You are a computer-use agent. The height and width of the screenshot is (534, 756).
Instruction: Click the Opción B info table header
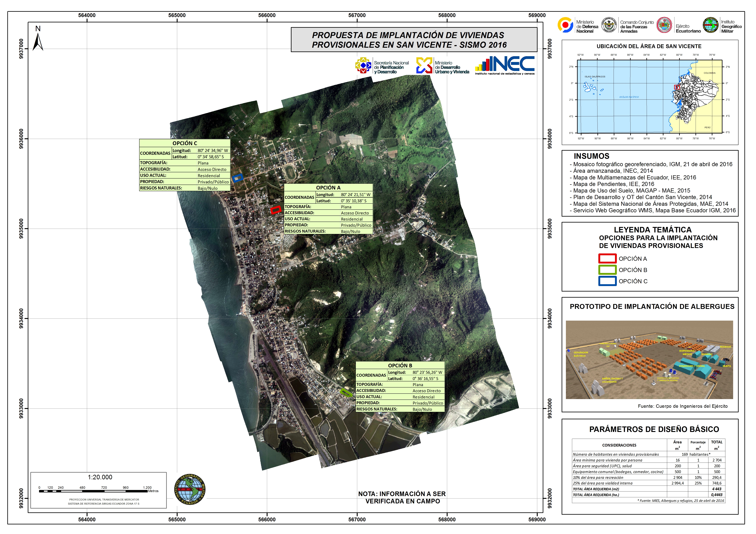pos(400,366)
